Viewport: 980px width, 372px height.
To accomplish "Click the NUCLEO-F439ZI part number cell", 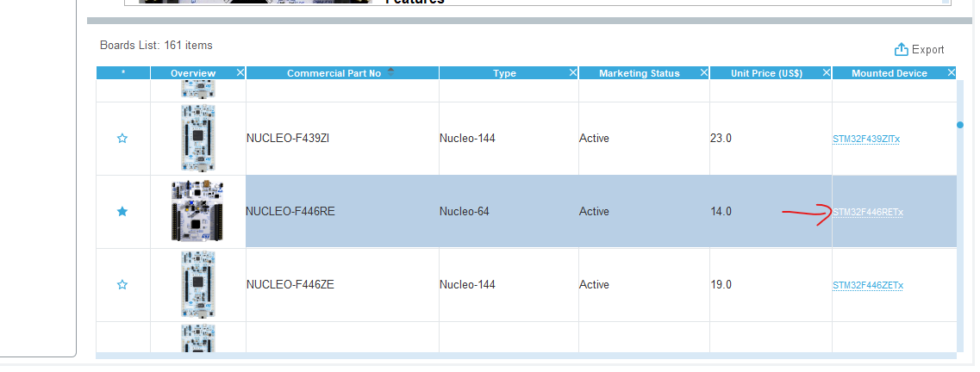I will [342, 139].
